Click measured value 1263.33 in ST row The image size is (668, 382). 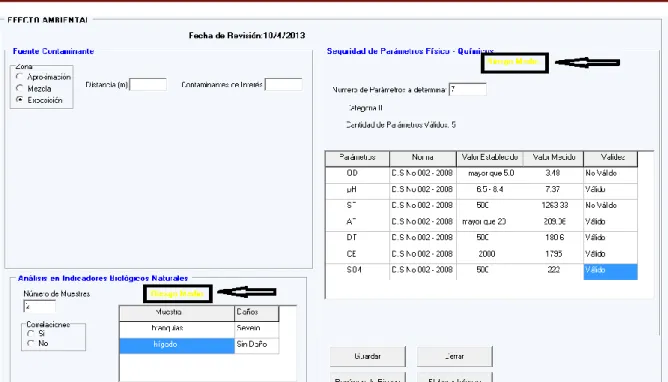point(555,205)
